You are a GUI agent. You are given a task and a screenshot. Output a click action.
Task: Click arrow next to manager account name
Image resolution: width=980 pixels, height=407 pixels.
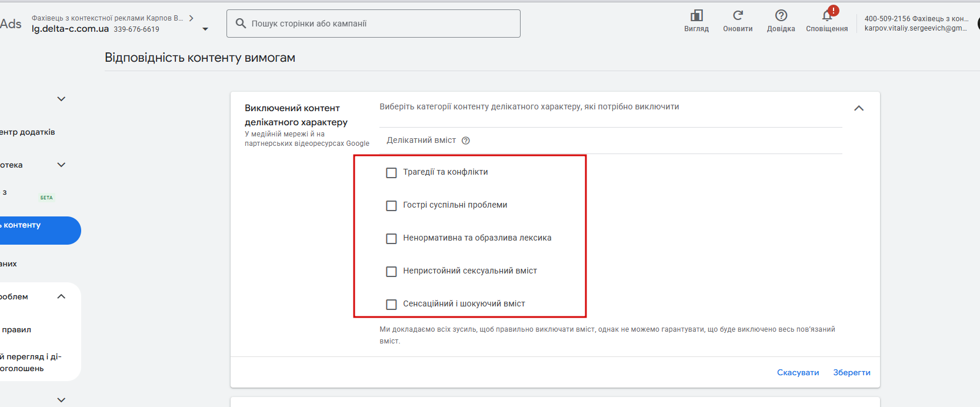coord(191,18)
